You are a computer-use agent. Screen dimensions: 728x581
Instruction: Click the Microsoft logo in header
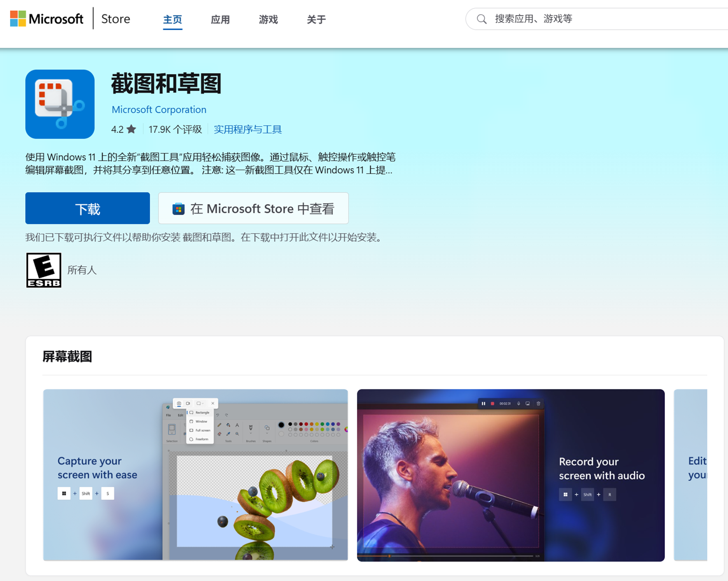tap(46, 19)
